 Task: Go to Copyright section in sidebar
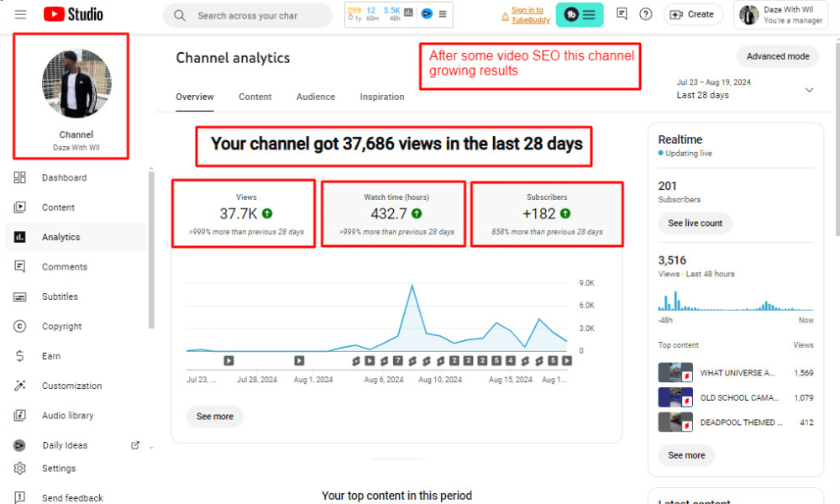61,327
